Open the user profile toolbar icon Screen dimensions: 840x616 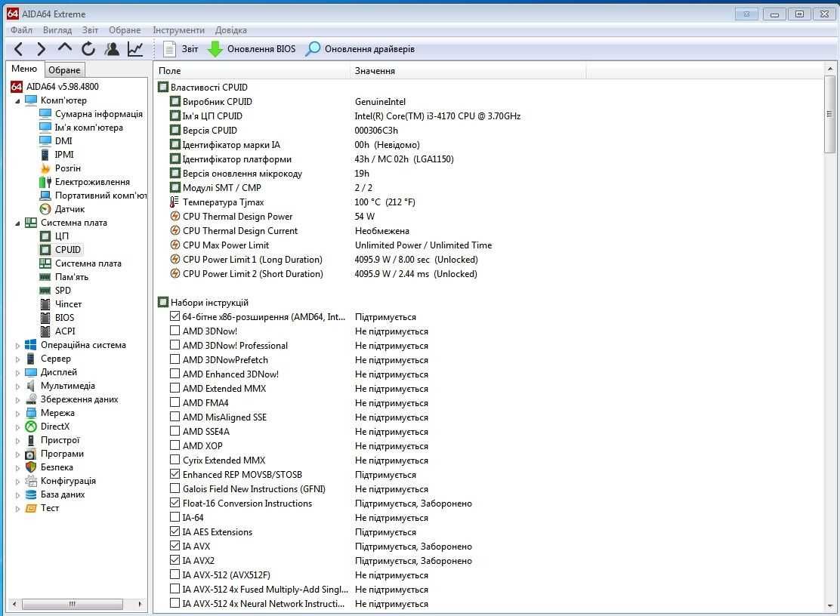point(112,49)
